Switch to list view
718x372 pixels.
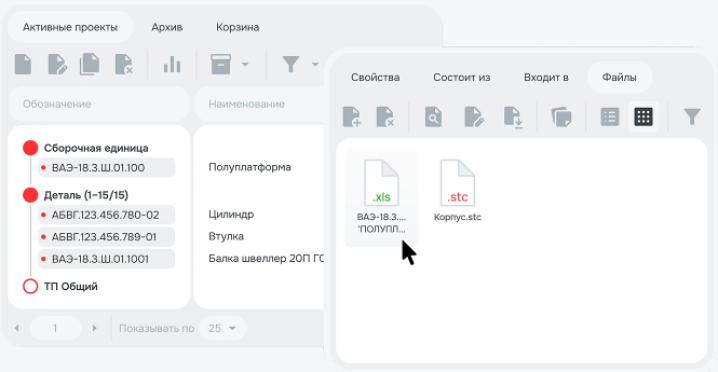[x=610, y=117]
